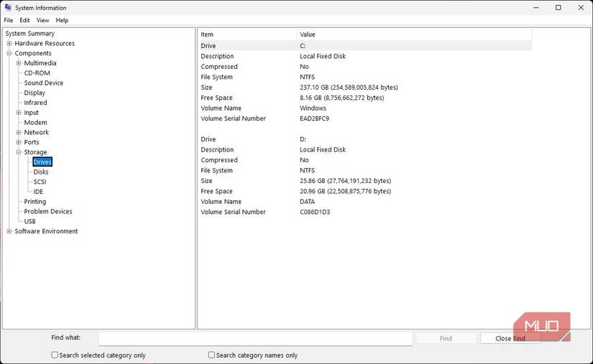This screenshot has width=593, height=364.
Task: Select the SCSI tree item
Action: 40,182
